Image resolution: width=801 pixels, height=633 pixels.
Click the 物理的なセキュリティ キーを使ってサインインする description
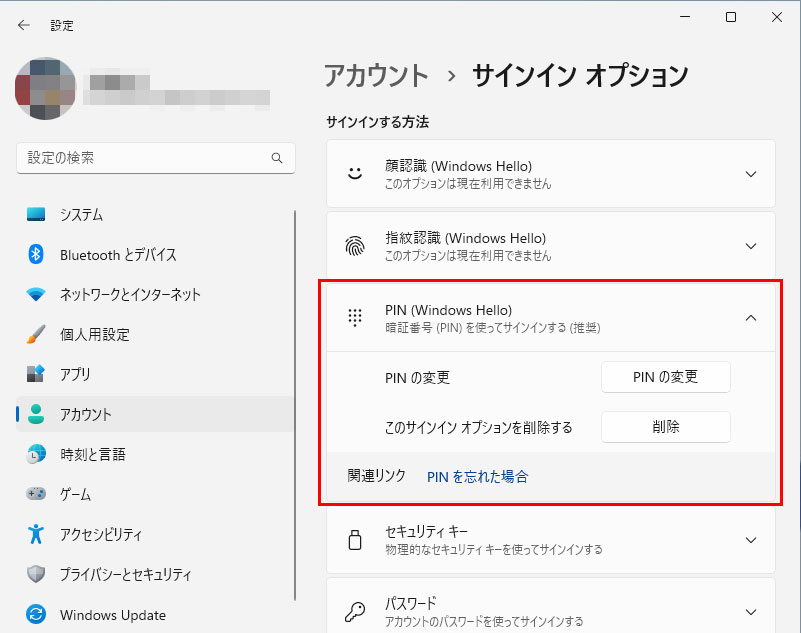(493, 550)
